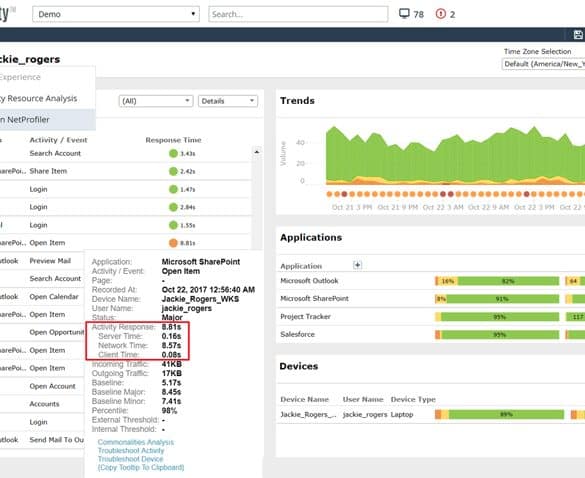The height and width of the screenshot is (478, 585).
Task: Click green status dot for Search Account 3.43s
Action: click(x=173, y=153)
